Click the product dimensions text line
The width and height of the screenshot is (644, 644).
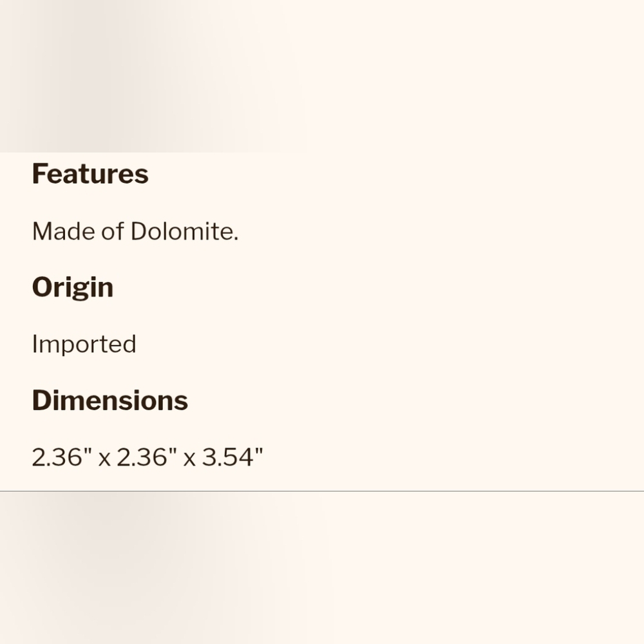[x=147, y=457]
